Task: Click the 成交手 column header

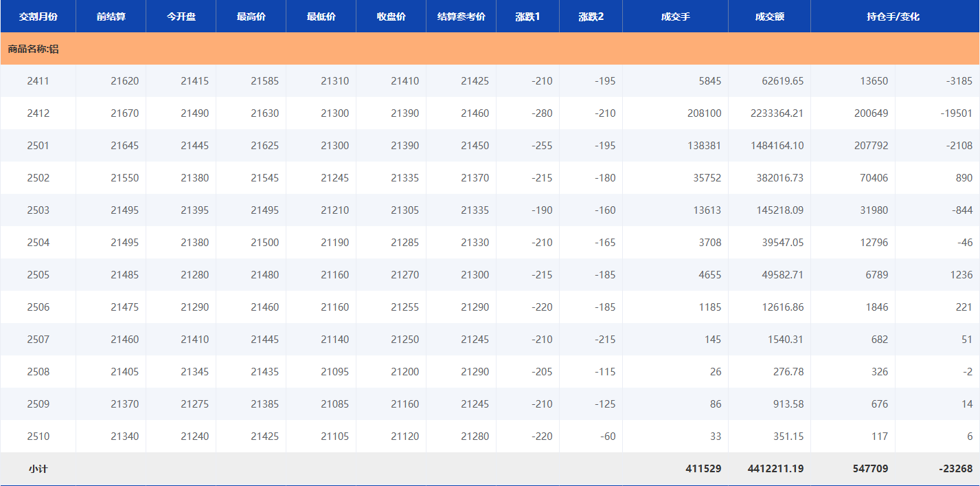Action: [675, 16]
